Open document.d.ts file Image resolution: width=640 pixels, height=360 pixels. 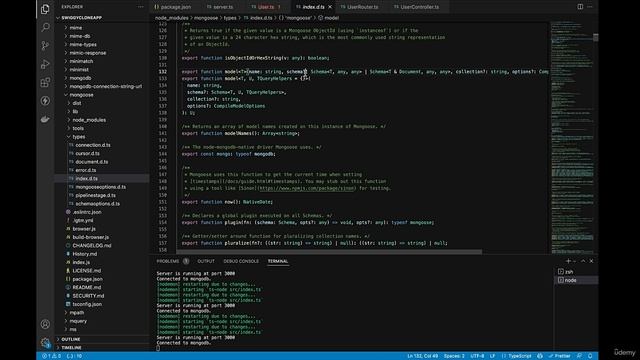pyautogui.click(x=91, y=162)
